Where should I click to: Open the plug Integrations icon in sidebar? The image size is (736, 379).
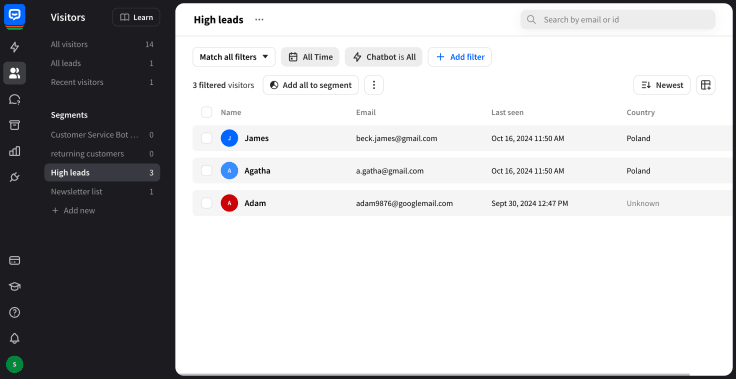pos(15,177)
